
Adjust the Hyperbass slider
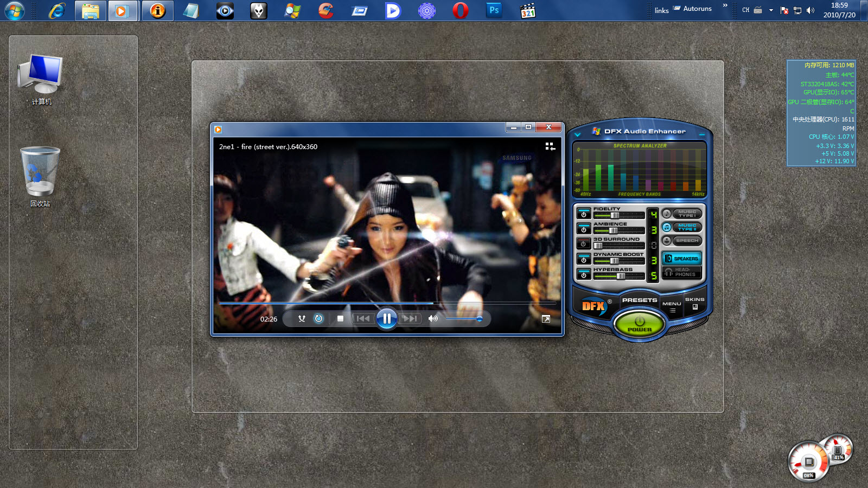pyautogui.click(x=619, y=276)
